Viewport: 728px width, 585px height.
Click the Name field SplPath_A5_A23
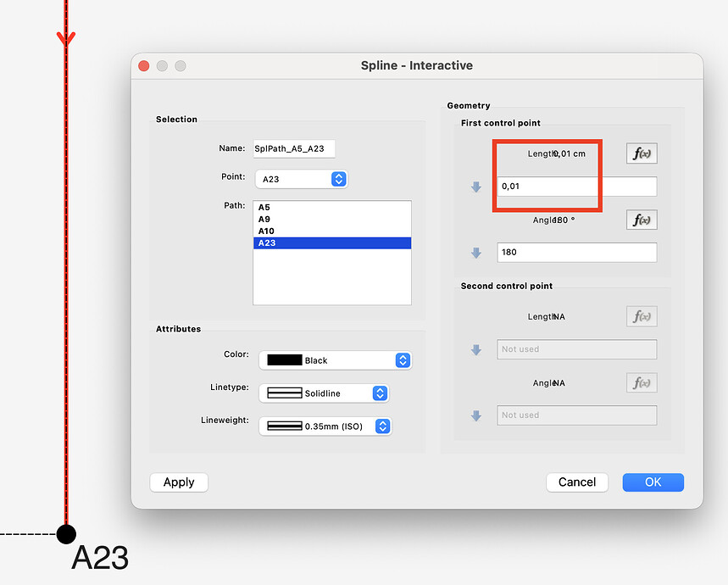click(x=294, y=149)
